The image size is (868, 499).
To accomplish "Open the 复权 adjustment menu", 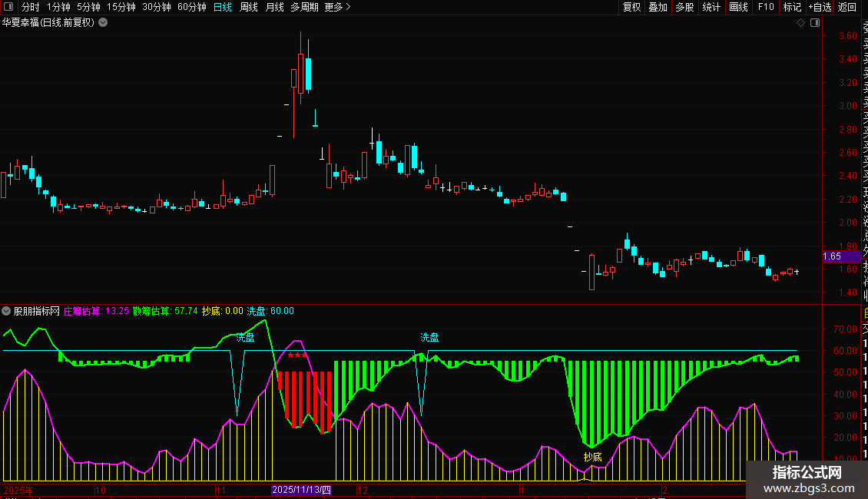I will 631,7.
